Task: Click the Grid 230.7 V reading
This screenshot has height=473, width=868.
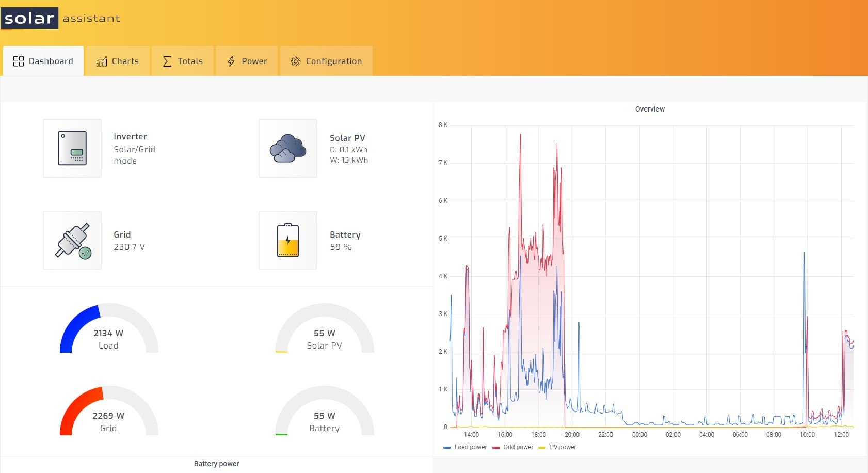Action: pyautogui.click(x=129, y=247)
